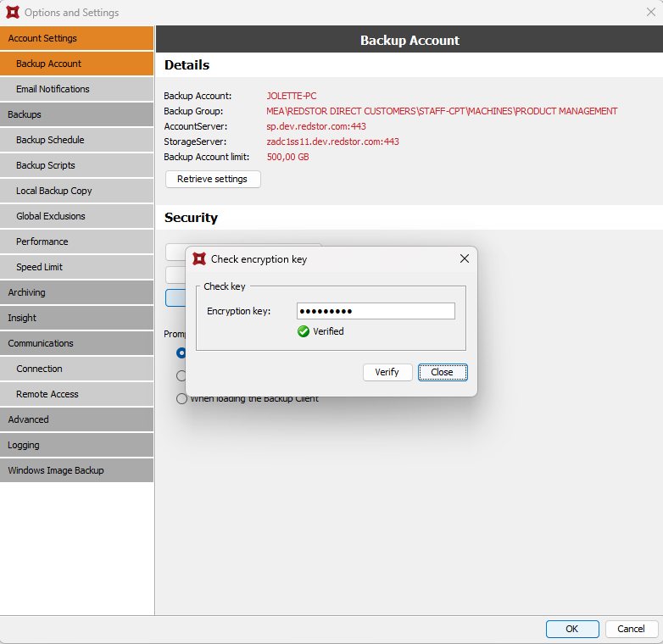Open Performance settings
Image resolution: width=663 pixels, height=644 pixels.
click(76, 241)
